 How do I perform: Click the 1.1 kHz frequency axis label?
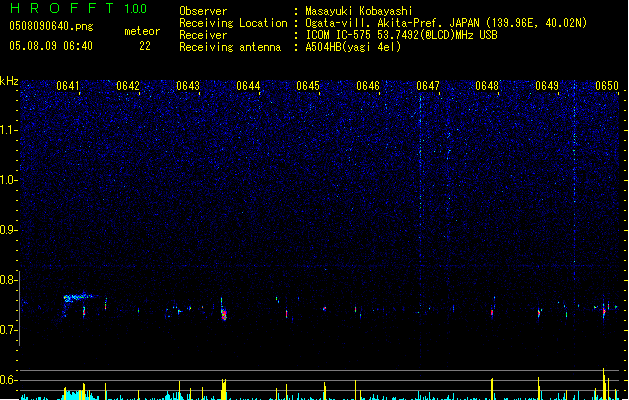click(8, 130)
